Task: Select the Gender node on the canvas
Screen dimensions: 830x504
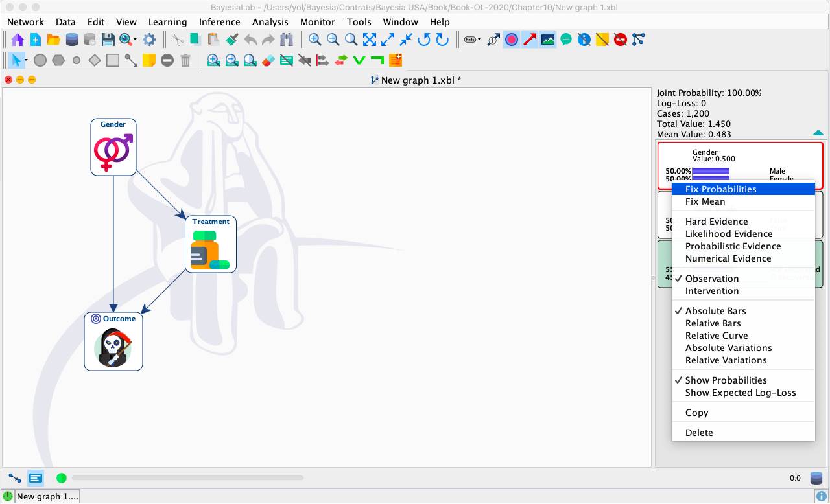Action: [113, 147]
